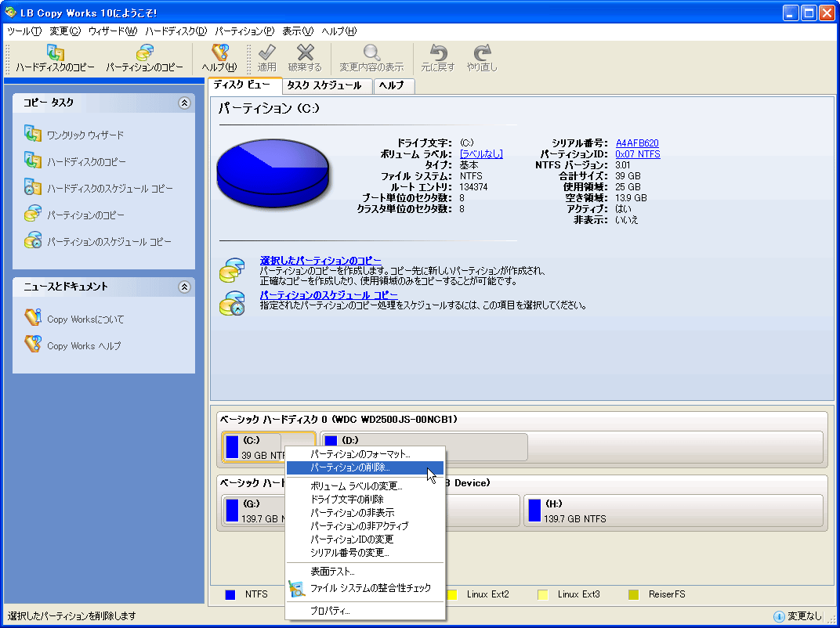840x628 pixels.
Task: Collapse the ニュースとドキュメント panel
Action: pyautogui.click(x=184, y=287)
